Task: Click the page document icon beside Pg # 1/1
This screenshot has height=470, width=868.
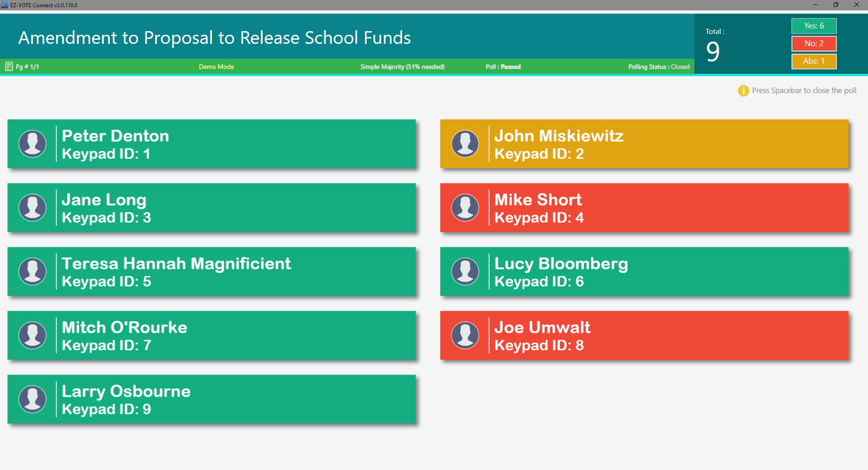Action: click(x=9, y=66)
